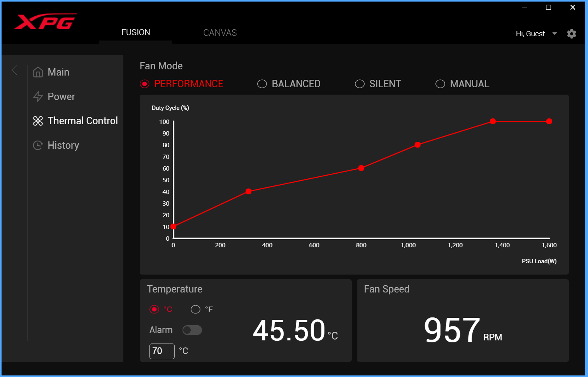Open settings via the gear icon

point(571,34)
